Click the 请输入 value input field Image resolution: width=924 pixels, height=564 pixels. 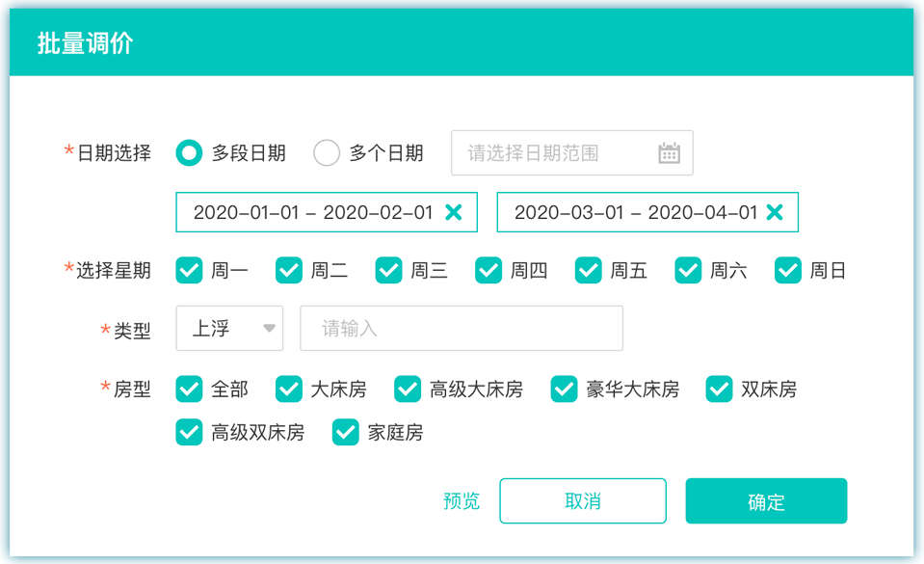462,328
